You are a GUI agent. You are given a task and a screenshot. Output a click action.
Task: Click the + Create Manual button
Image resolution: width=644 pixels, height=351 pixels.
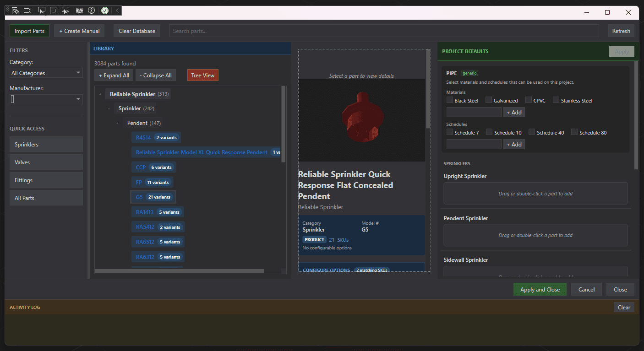[80, 31]
